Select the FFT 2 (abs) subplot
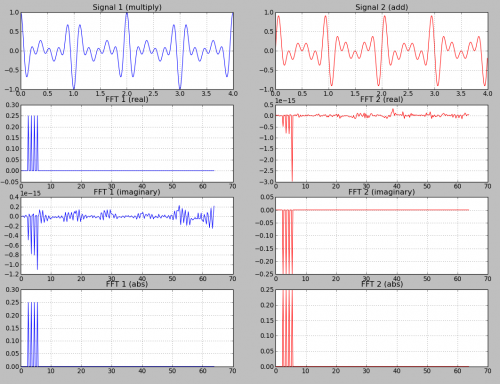The width and height of the screenshot is (500, 384). (382, 328)
